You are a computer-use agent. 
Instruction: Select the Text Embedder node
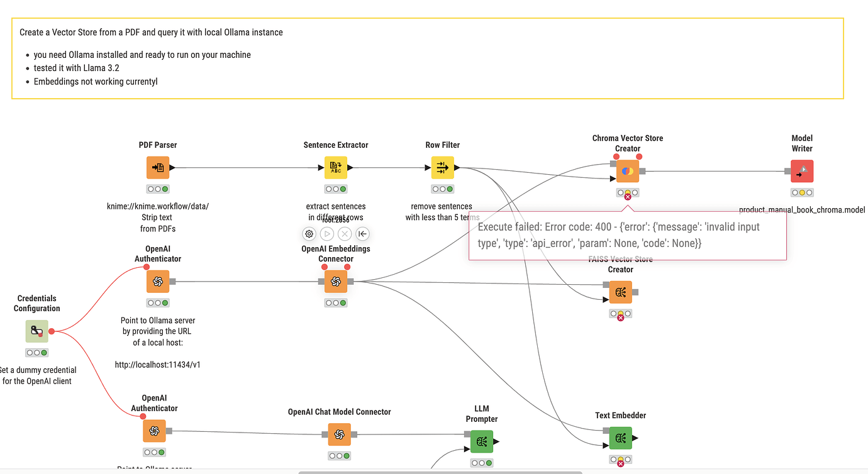[620, 438]
